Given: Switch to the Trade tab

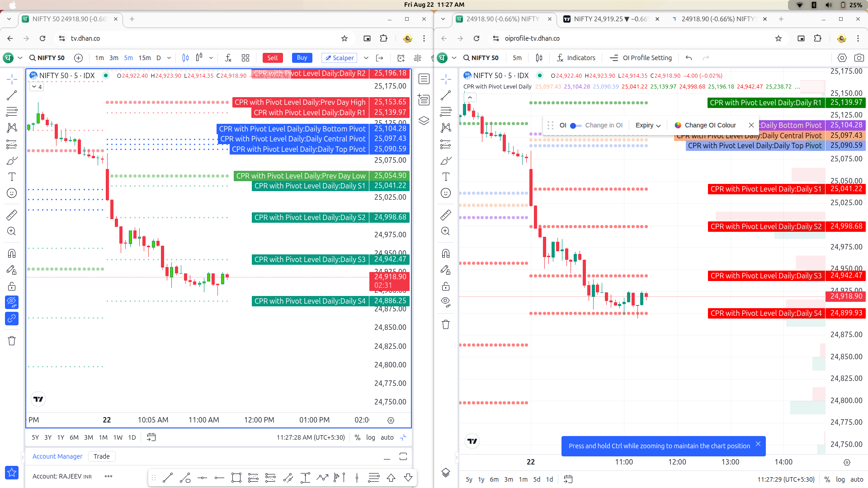Looking at the screenshot, I should (x=101, y=456).
